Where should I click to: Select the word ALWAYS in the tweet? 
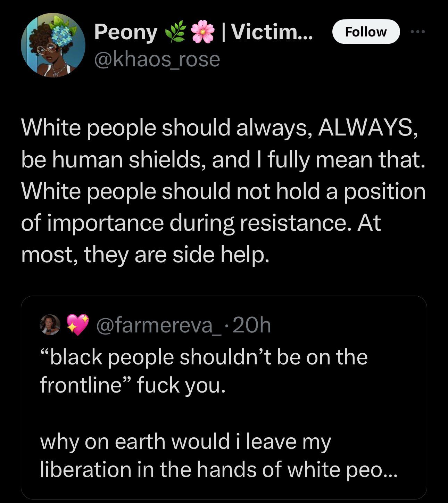pyautogui.click(x=364, y=128)
